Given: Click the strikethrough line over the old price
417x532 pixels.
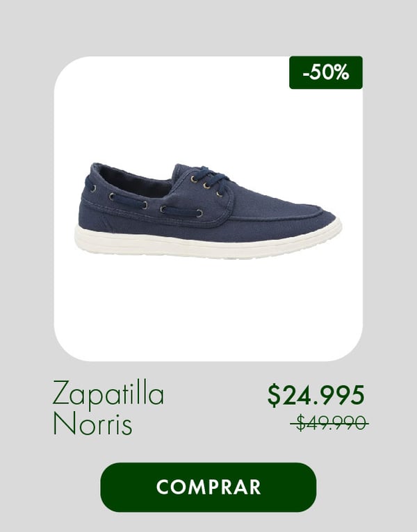Looking at the screenshot, I should pyautogui.click(x=329, y=424).
